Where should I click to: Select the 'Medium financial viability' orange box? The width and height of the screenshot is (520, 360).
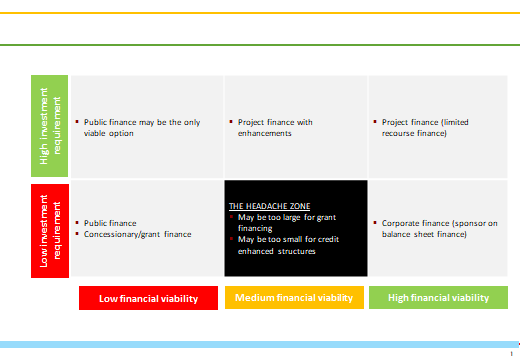(x=294, y=297)
